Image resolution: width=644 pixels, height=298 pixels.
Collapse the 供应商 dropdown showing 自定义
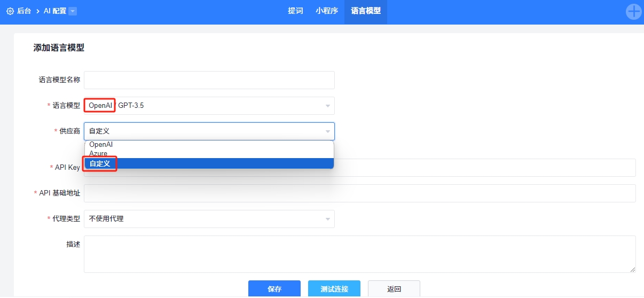[209, 131]
